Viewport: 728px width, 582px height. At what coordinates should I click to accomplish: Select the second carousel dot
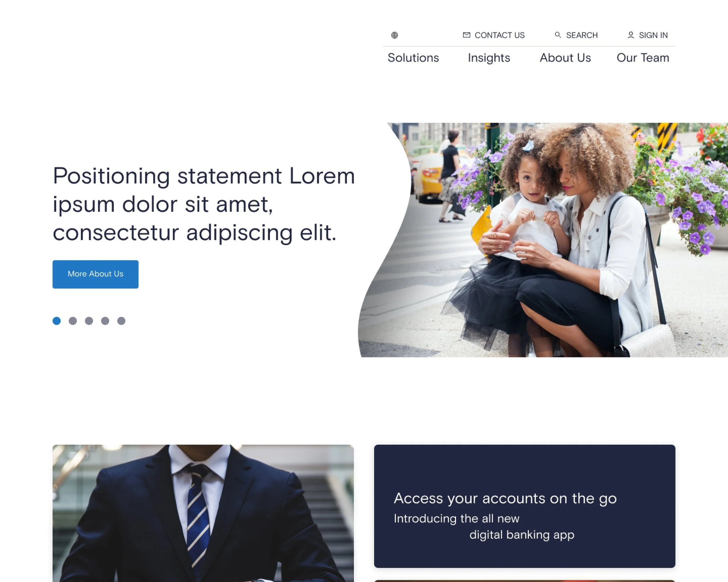click(x=73, y=321)
